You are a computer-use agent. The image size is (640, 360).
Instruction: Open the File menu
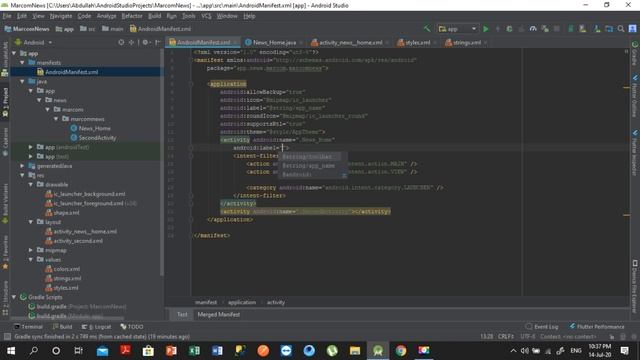[7, 16]
